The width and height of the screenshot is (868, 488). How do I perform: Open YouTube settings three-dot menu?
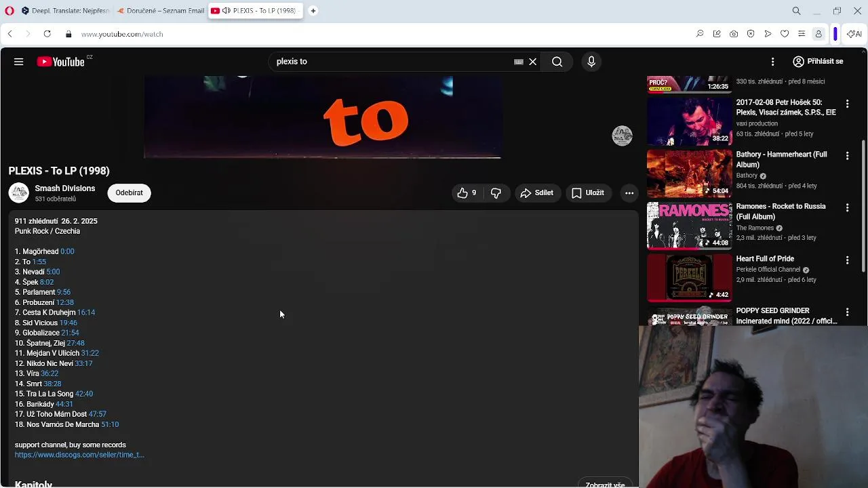point(772,62)
